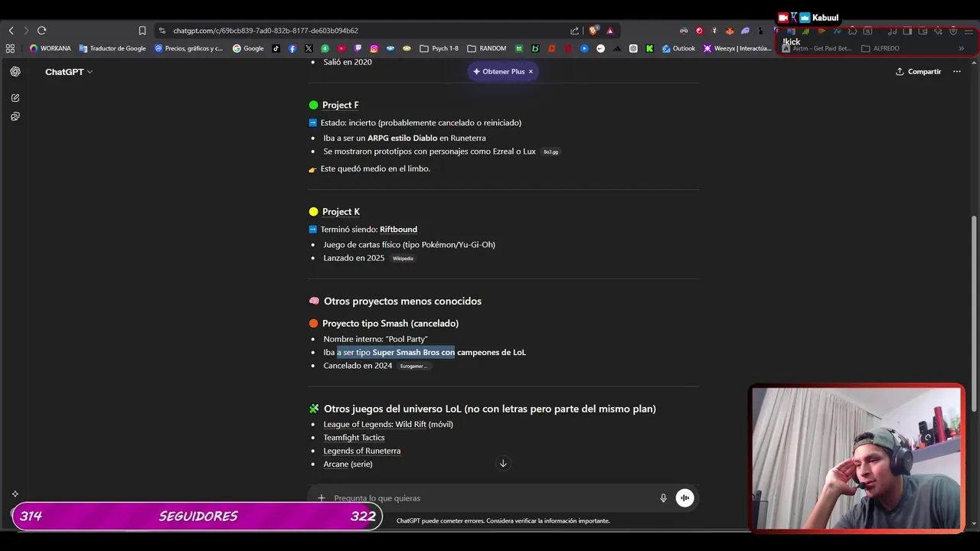Open the Instagram bookmark icon
The width and height of the screenshot is (980, 551).
(374, 48)
